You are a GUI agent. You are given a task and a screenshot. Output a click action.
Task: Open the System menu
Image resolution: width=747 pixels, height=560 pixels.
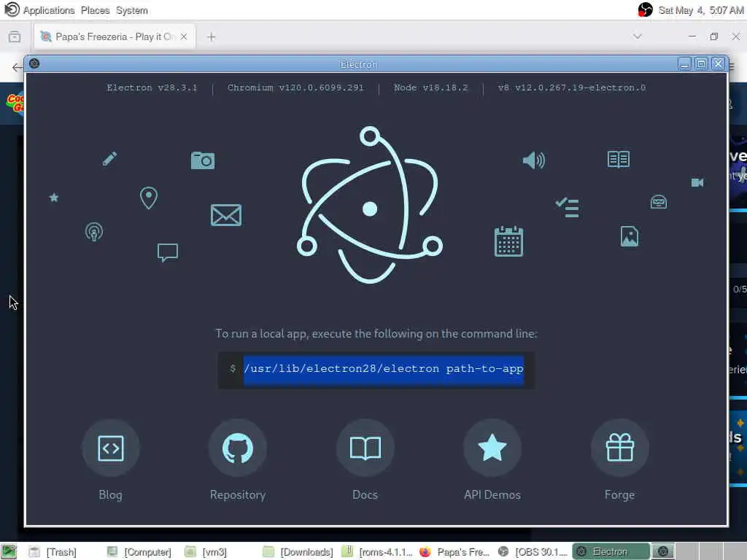click(x=132, y=10)
